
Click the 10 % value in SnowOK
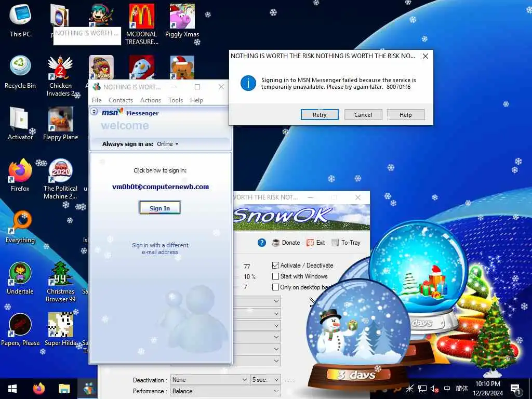pyautogui.click(x=249, y=277)
